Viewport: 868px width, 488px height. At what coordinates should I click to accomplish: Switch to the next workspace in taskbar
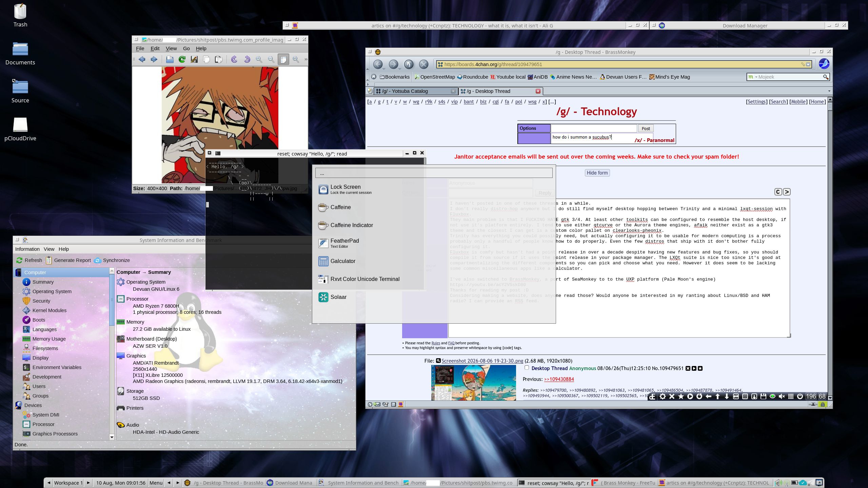point(88,483)
